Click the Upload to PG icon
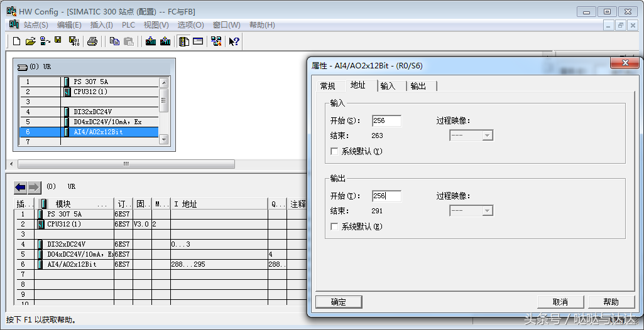 165,41
